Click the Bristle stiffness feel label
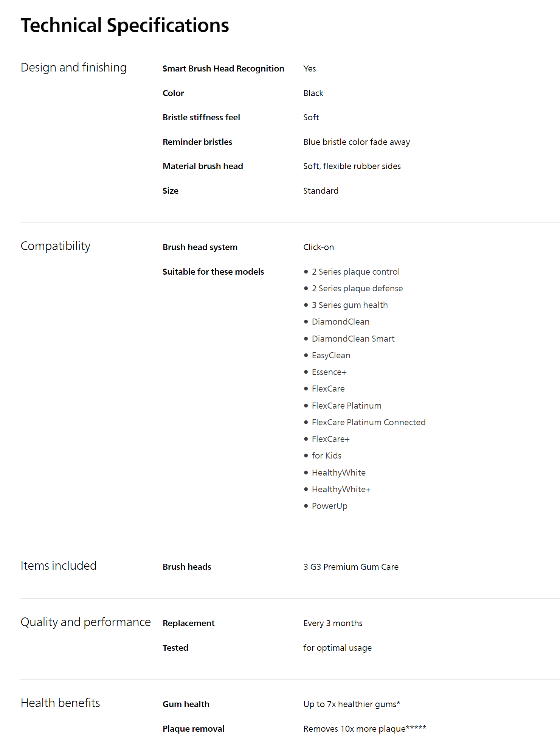The width and height of the screenshot is (560, 751). (x=201, y=117)
